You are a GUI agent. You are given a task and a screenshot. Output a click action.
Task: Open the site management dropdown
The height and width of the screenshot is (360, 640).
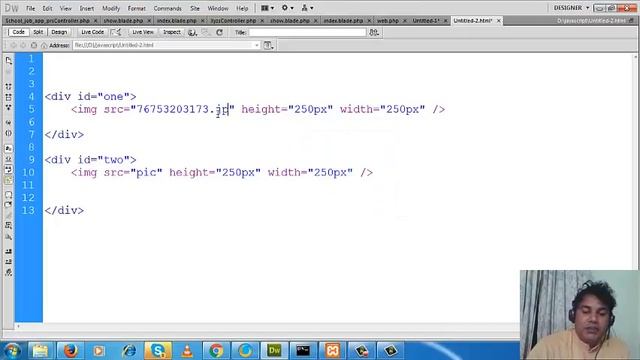click(x=307, y=8)
